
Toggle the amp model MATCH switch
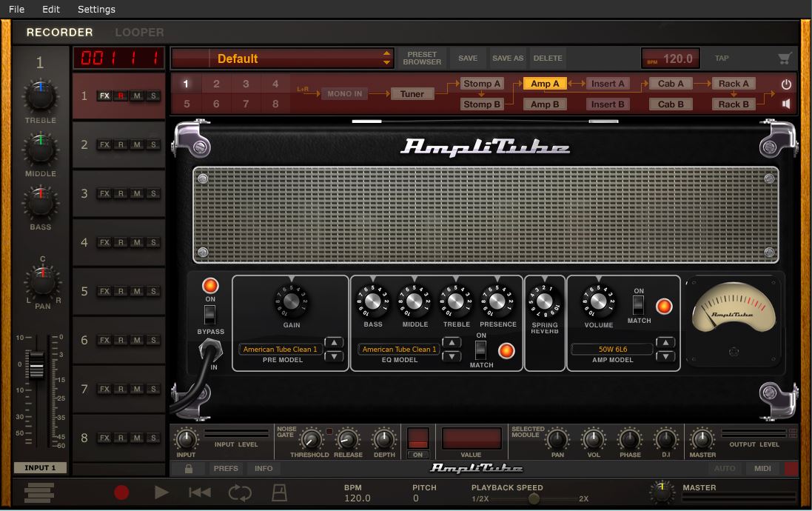tap(639, 304)
